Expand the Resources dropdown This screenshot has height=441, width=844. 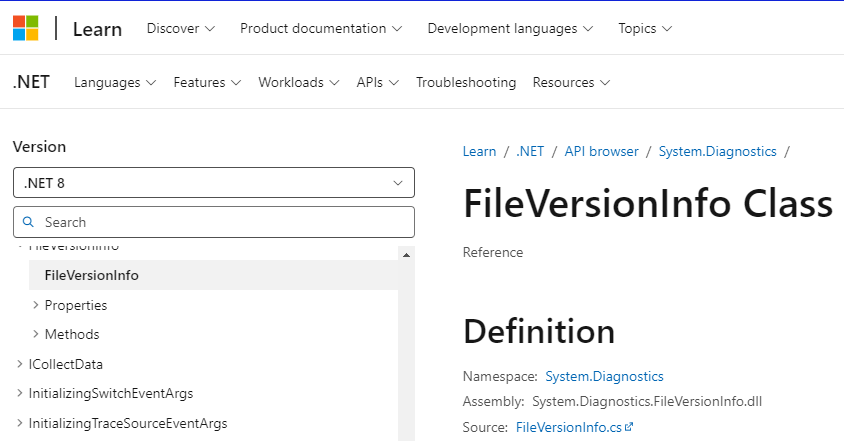[571, 82]
